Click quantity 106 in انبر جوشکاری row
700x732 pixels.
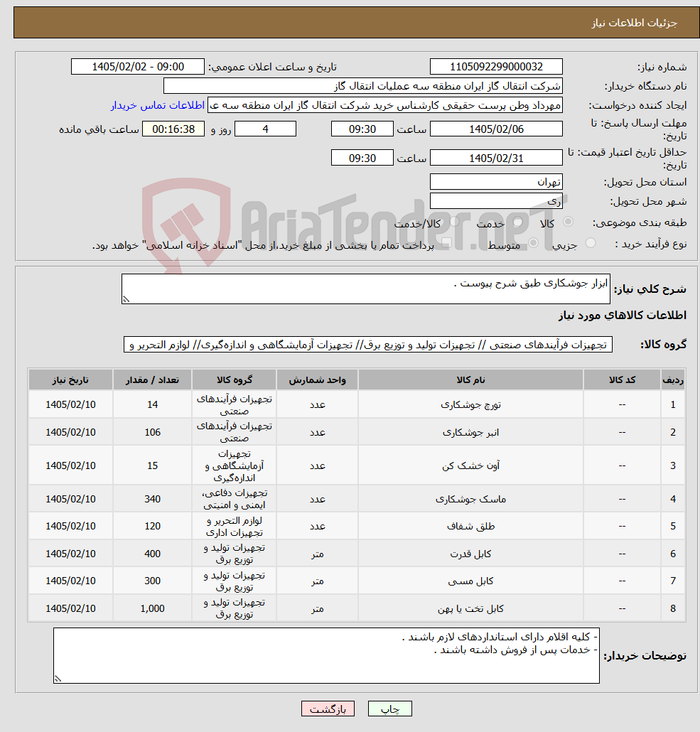coord(152,432)
